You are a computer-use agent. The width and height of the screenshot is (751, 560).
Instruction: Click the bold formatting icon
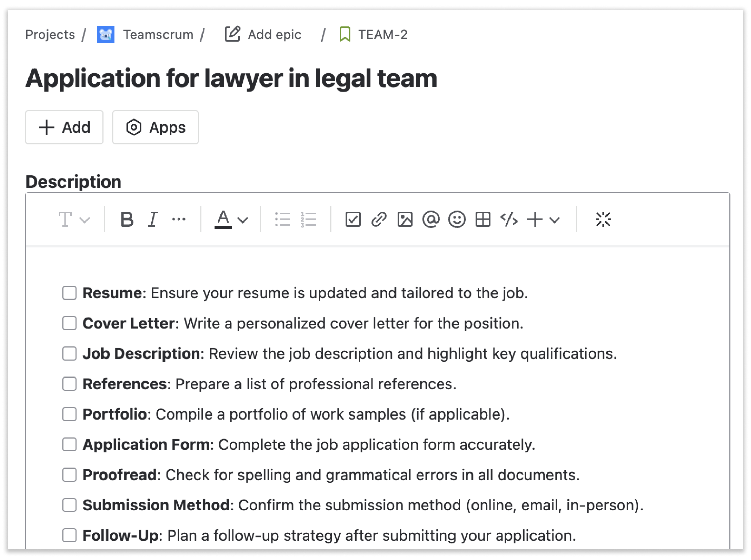click(x=126, y=219)
